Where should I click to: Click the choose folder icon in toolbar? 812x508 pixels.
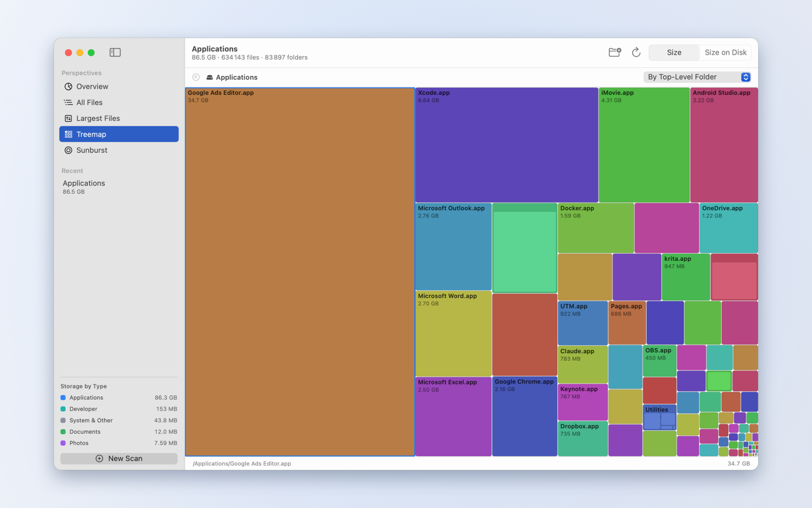(x=615, y=52)
